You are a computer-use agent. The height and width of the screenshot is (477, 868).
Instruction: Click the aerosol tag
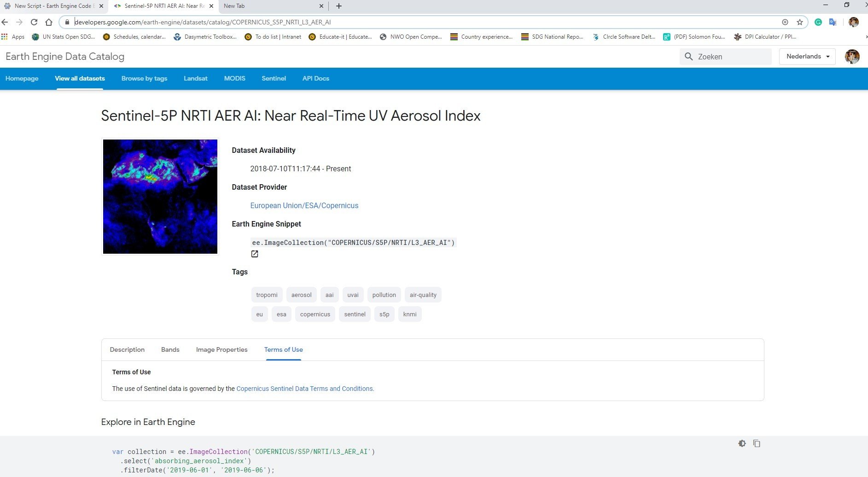(x=302, y=295)
